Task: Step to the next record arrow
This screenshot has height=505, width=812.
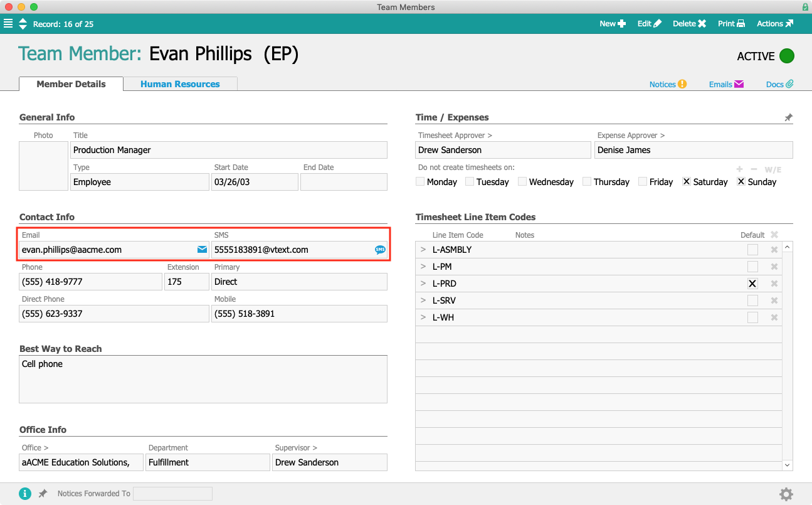Action: (23, 28)
